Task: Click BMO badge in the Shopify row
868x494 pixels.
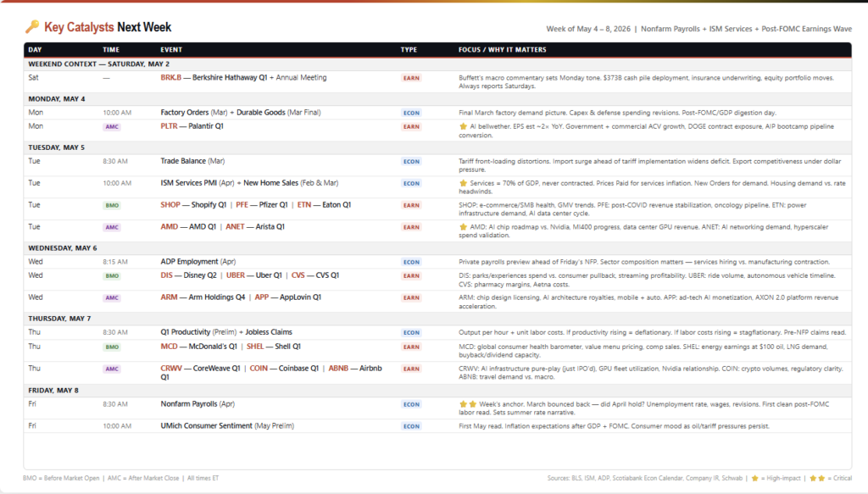Action: point(112,205)
